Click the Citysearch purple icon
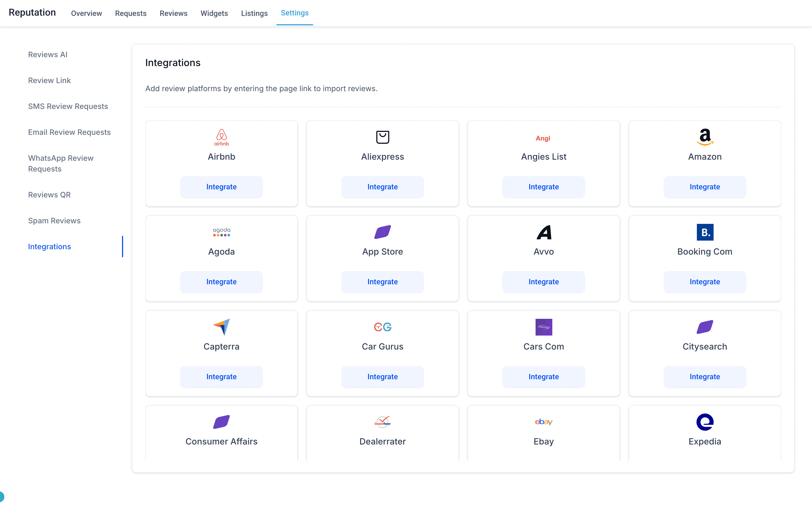The image size is (812, 513). [x=705, y=327]
